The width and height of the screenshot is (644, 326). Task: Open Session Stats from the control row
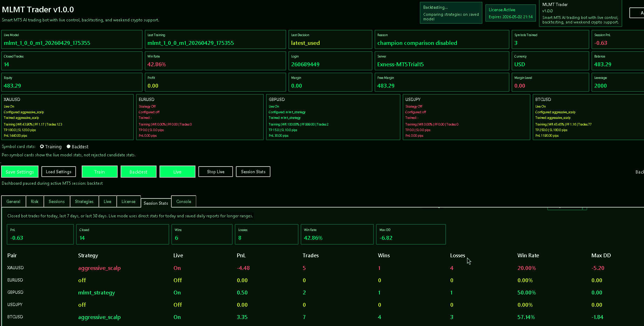[x=253, y=171]
